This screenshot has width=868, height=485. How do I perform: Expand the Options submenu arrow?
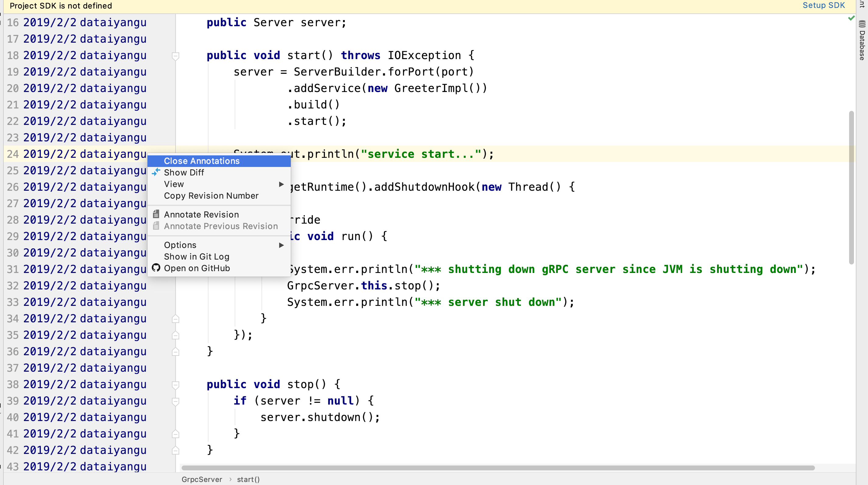pyautogui.click(x=281, y=245)
